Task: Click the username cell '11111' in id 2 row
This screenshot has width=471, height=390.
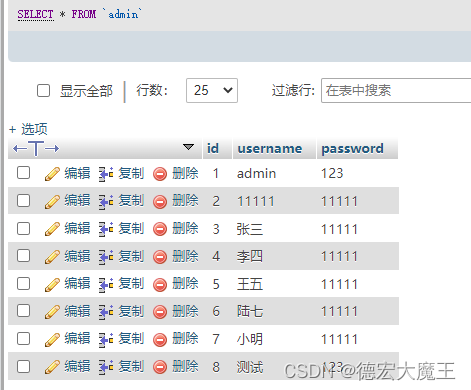Action: 256,202
